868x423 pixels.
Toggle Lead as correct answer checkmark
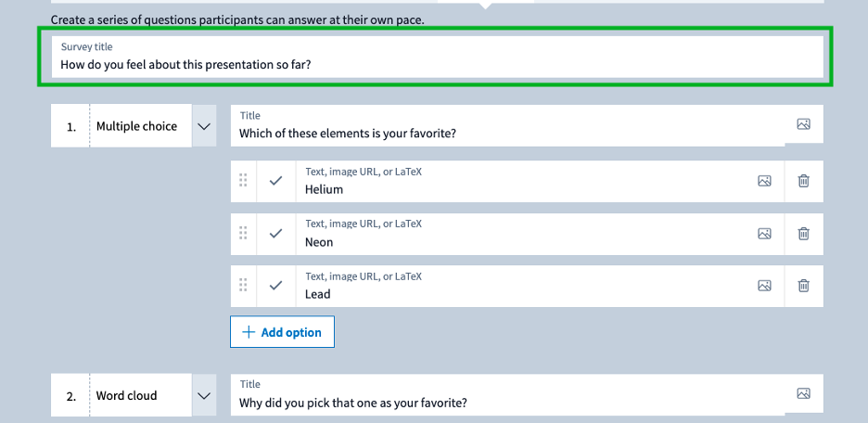[x=275, y=286]
